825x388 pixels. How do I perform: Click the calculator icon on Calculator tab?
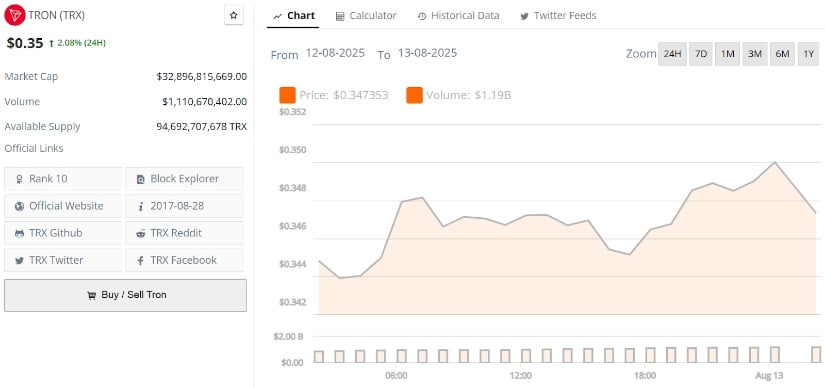(340, 16)
